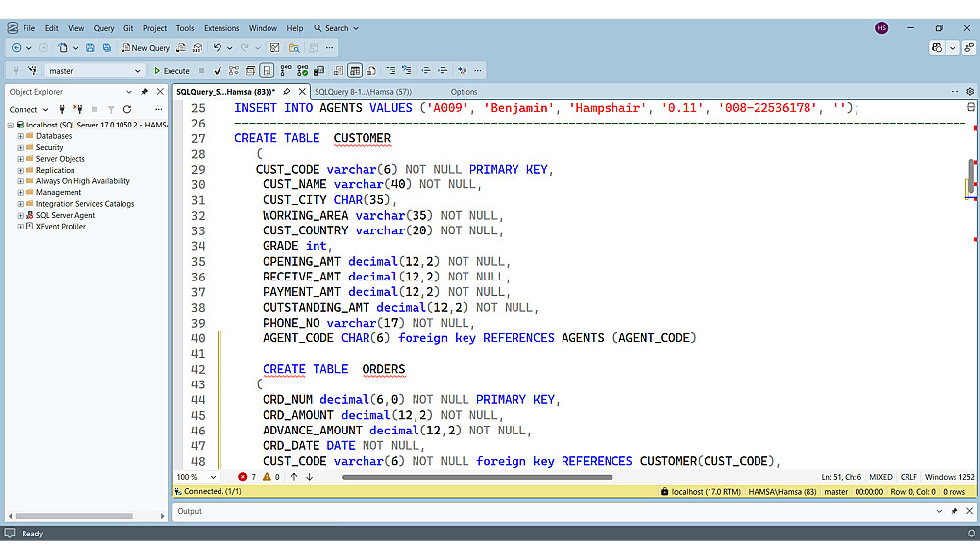Click the Execute query button
Viewport: 980px width, 560px height.
point(171,71)
